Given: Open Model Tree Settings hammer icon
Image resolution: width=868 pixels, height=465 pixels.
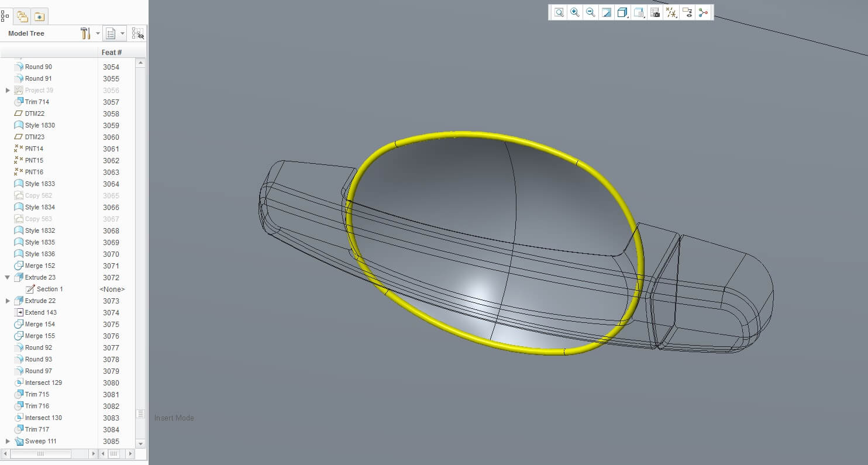Looking at the screenshot, I should tap(85, 33).
